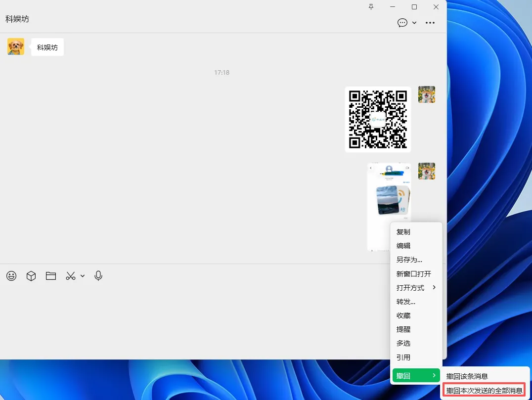Click the 科娱坊 chat title
532x400 pixels.
[17, 19]
